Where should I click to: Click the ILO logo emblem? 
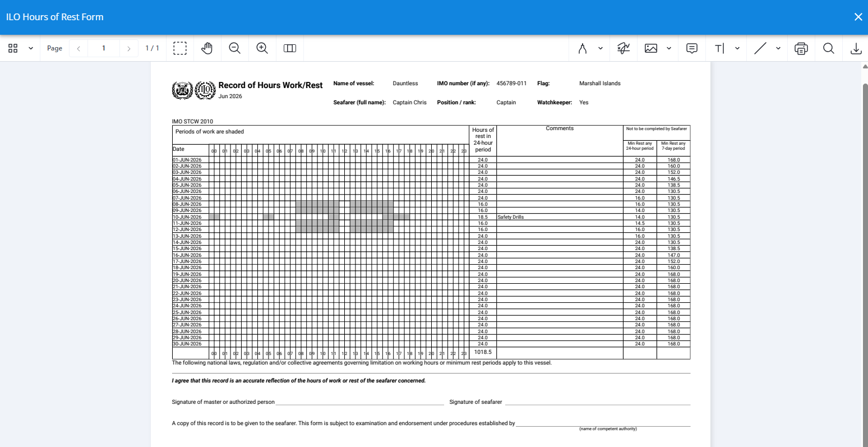click(x=205, y=90)
